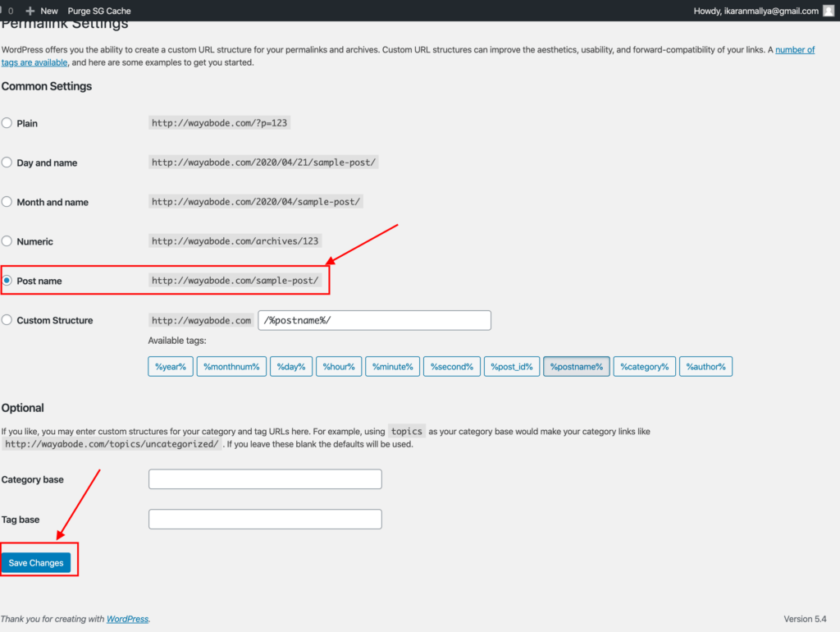Select the Post name radio button

point(7,281)
